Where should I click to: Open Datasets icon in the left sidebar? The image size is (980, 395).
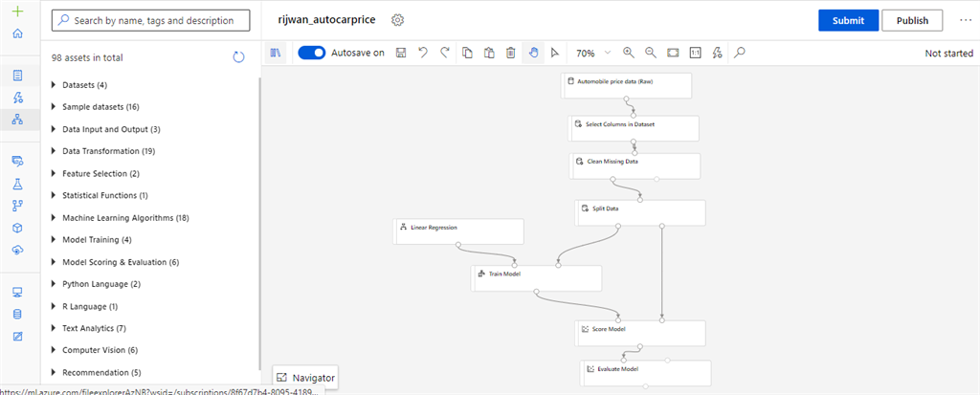[18, 162]
